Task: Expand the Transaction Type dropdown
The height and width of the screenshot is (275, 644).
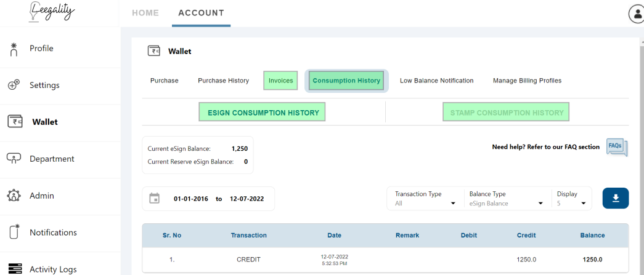Action: pos(425,199)
